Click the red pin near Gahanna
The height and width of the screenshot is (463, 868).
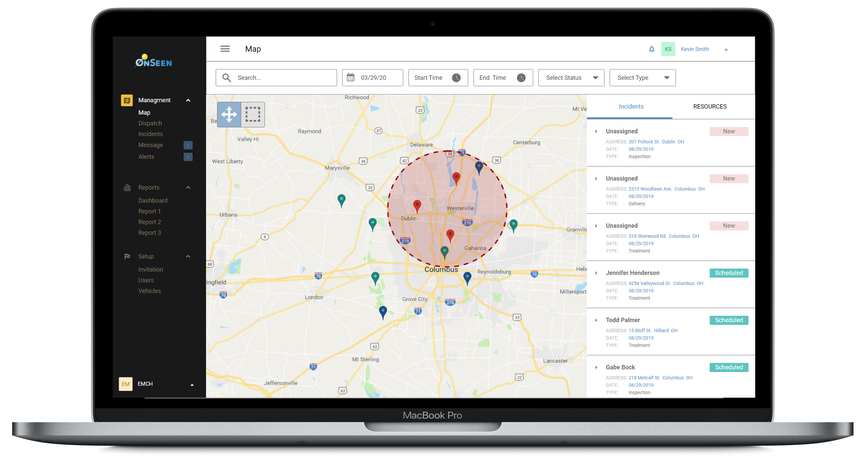tap(450, 236)
